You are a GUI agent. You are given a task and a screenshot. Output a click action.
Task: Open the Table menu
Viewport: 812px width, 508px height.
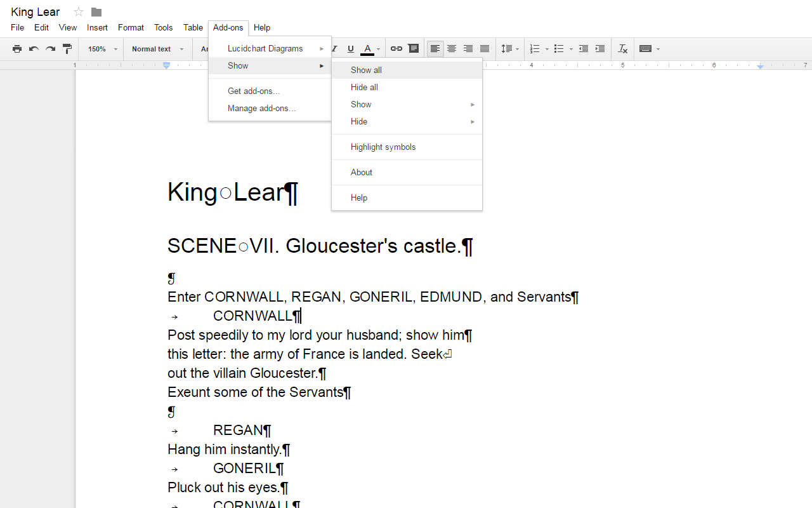coord(193,27)
